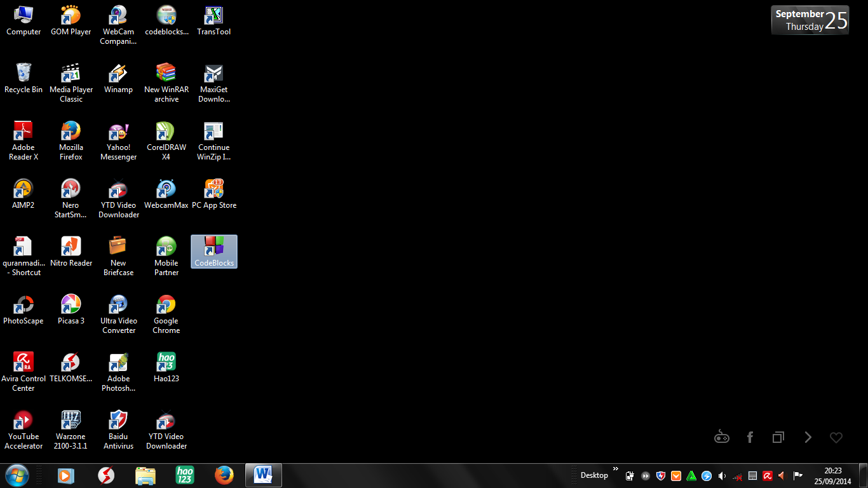Select the CorelDRAW X4 shortcut
The width and height of the screenshot is (868, 488).
166,141
